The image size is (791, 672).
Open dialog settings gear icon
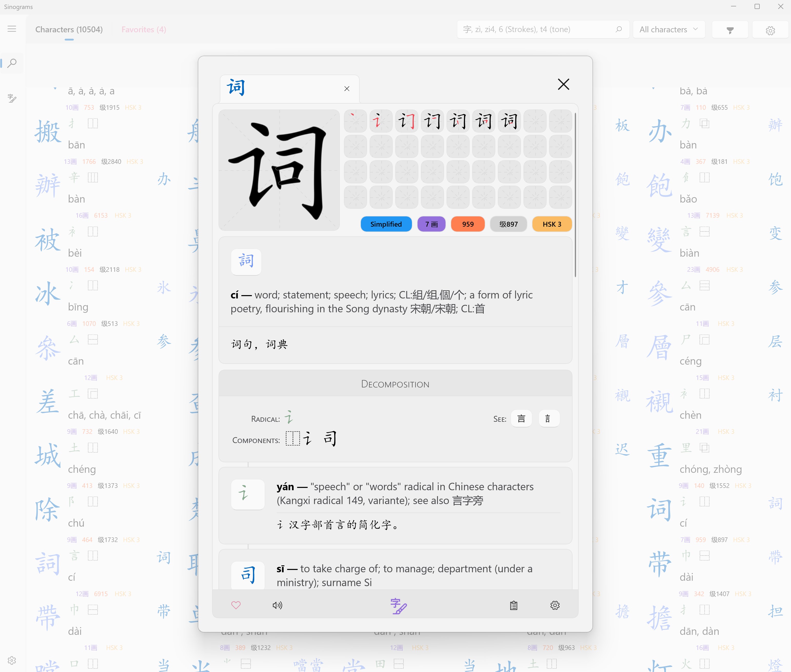click(x=555, y=605)
